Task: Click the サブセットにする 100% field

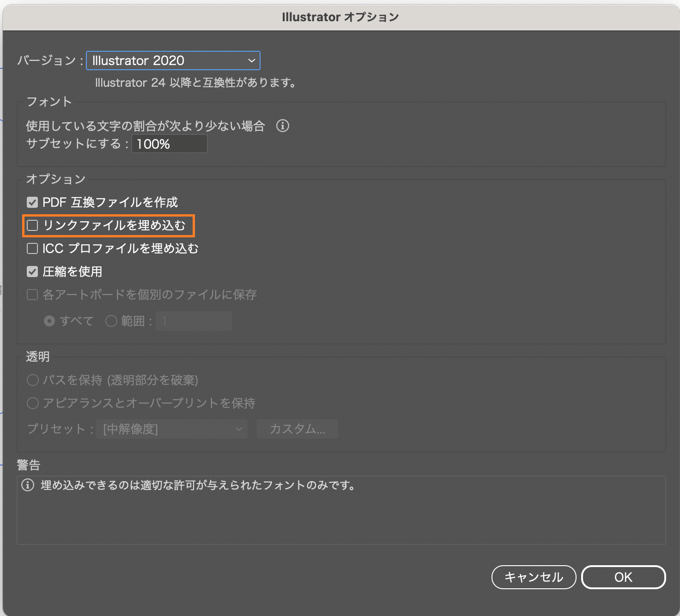Action: pyautogui.click(x=170, y=144)
